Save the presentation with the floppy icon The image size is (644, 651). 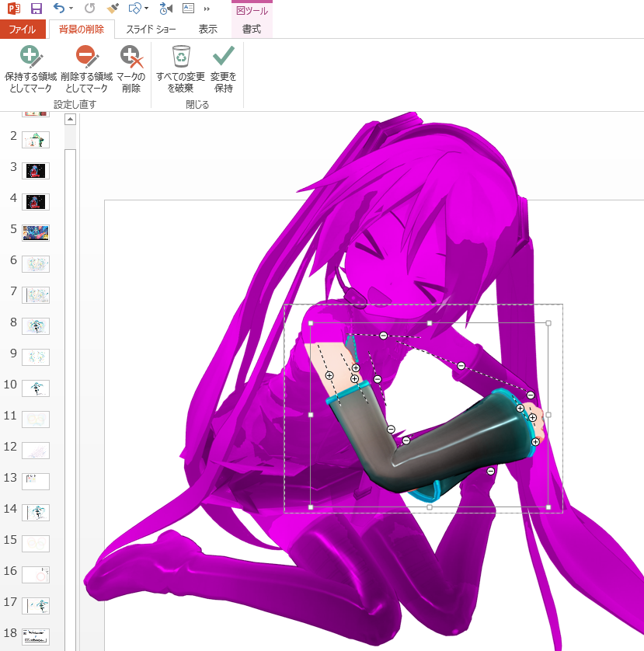coord(37,9)
